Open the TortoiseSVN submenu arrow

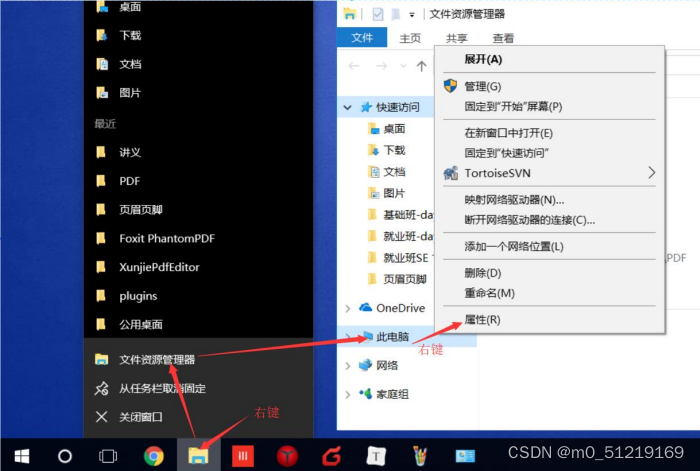click(651, 172)
